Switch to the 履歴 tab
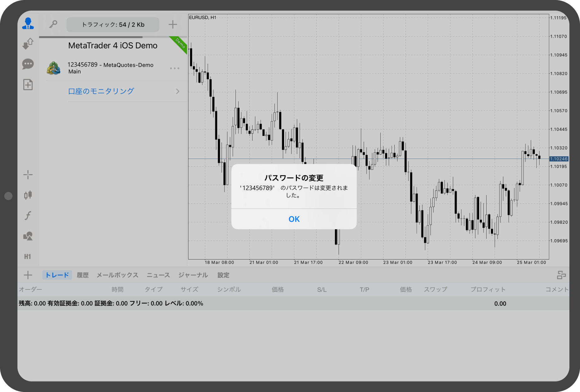The image size is (580, 392). point(83,275)
